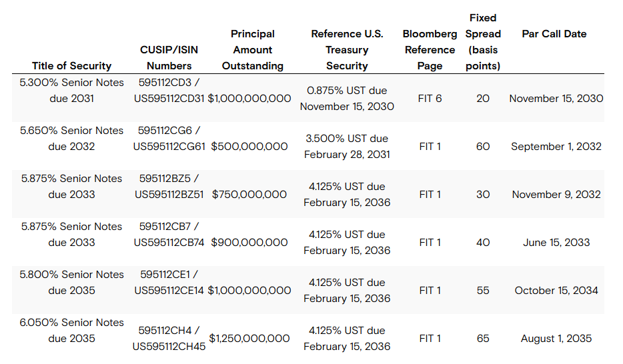Click the 0.875% UST due November 15, 2030 cell
Viewport: 623px width, 364px height.
[x=347, y=98]
